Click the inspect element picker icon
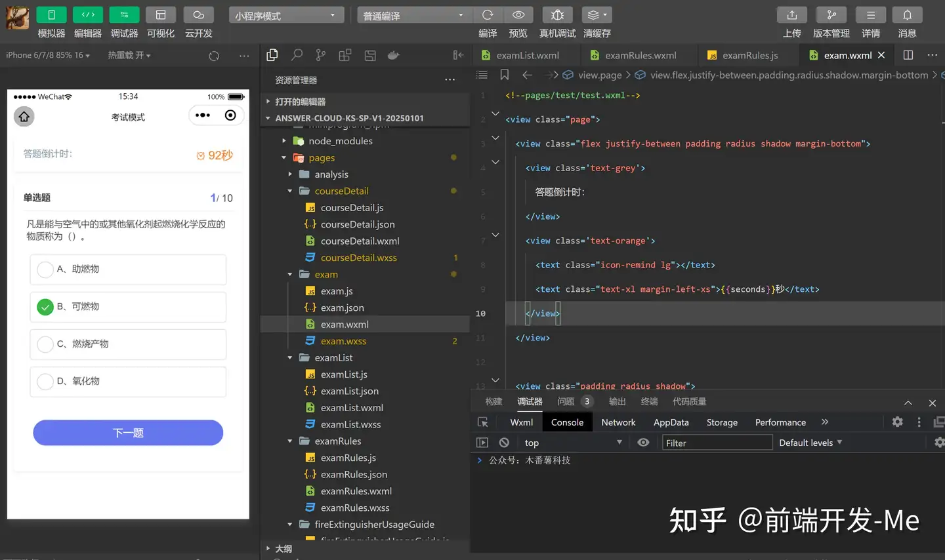 pyautogui.click(x=483, y=422)
